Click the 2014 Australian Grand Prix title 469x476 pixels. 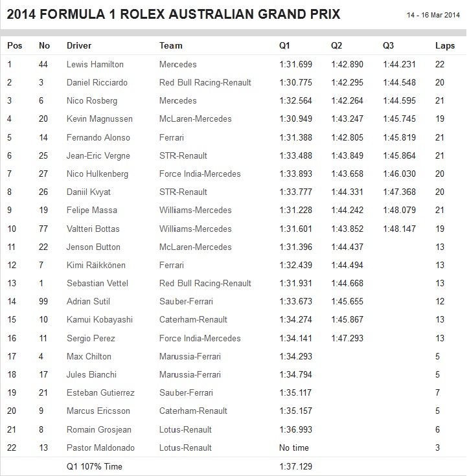172,14
